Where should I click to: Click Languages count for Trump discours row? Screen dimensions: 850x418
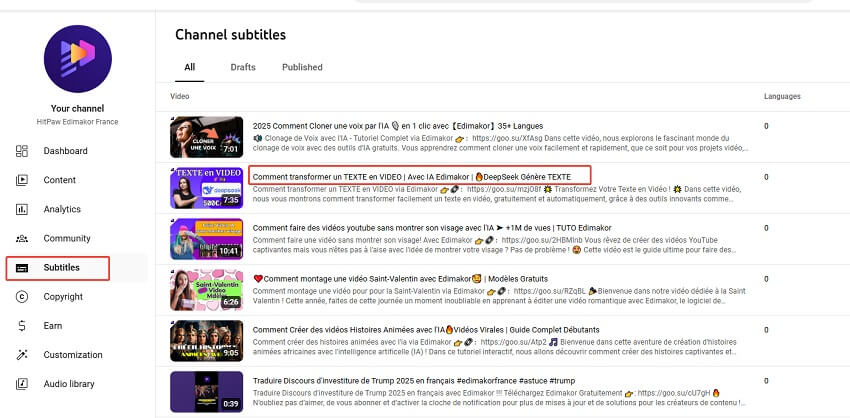pyautogui.click(x=766, y=381)
